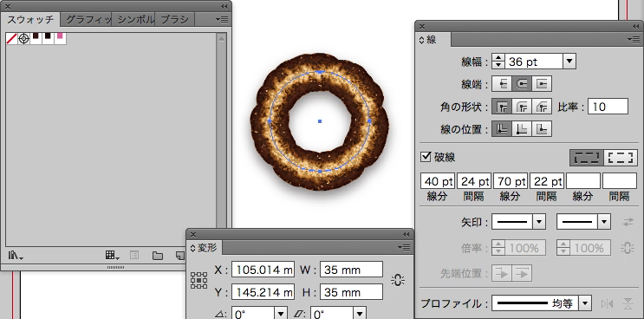Screen dimensions: 644x319
Task: Align stroke to outside
Action: pos(542,129)
